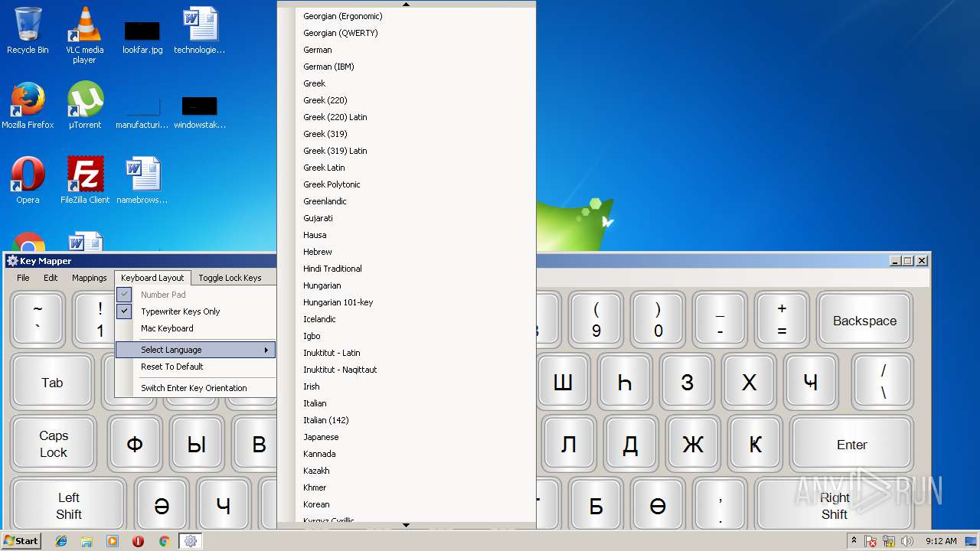Image resolution: width=980 pixels, height=551 pixels.
Task: Open FileZilla Client desktop shortcut
Action: pyautogui.click(x=85, y=181)
